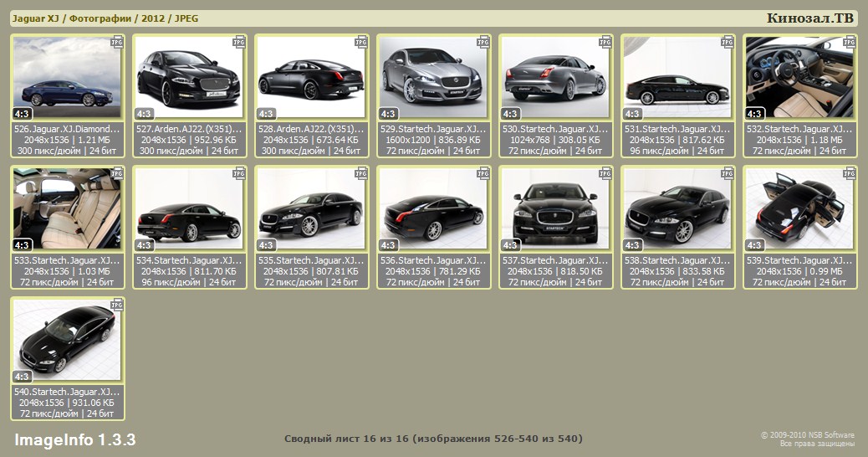The height and width of the screenshot is (457, 868).
Task: Click 4:3 aspect badge on thumbnail 527
Action: pos(145,114)
